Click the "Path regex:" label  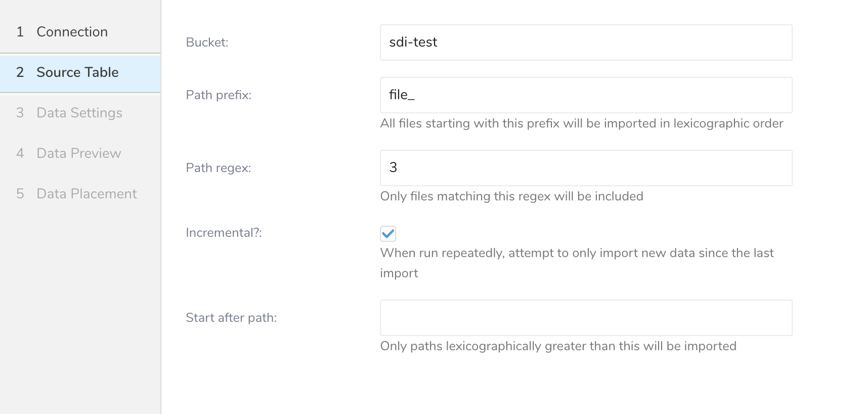pyautogui.click(x=219, y=168)
